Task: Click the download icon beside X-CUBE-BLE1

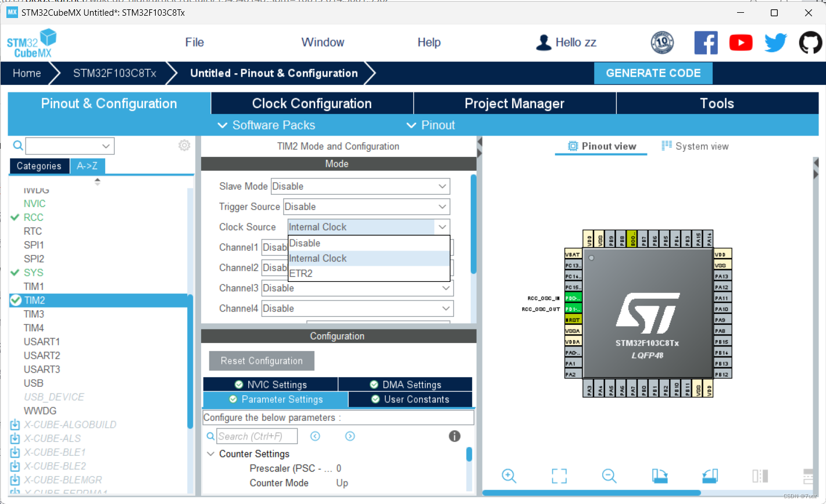Action: (15, 452)
